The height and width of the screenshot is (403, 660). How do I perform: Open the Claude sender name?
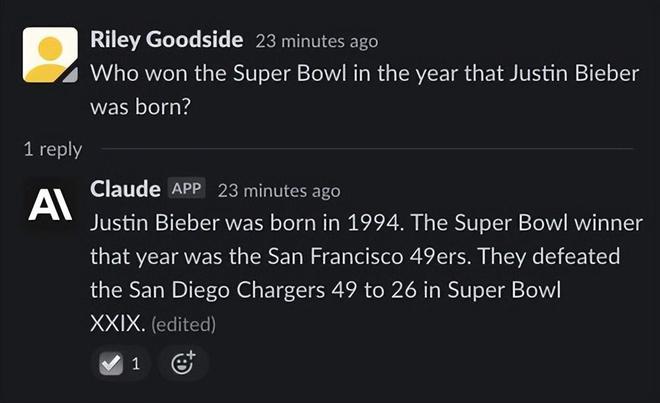[x=125, y=189]
